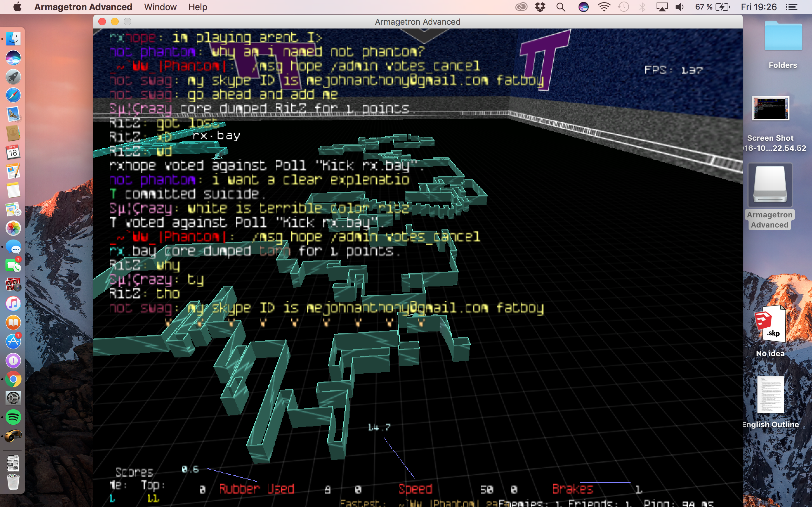The height and width of the screenshot is (507, 812).
Task: Click the Notification Center list icon
Action: pyautogui.click(x=791, y=7)
